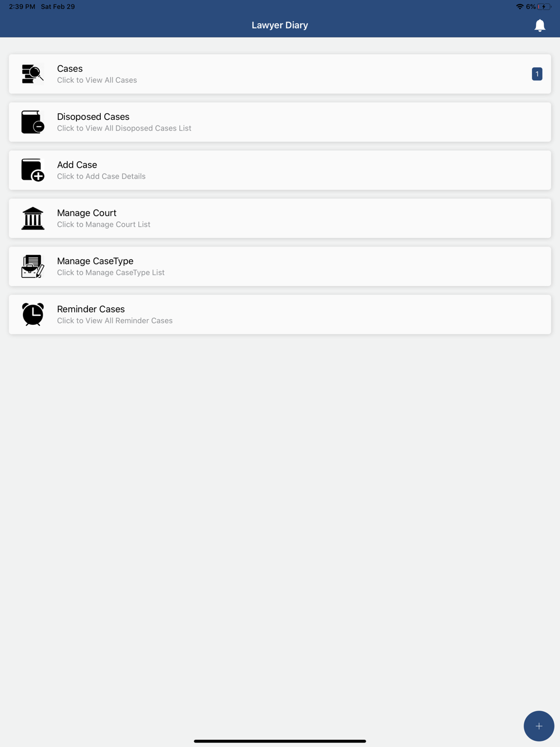Open the Disoposed Cases title
Image resolution: width=560 pixels, height=747 pixels.
93,116
